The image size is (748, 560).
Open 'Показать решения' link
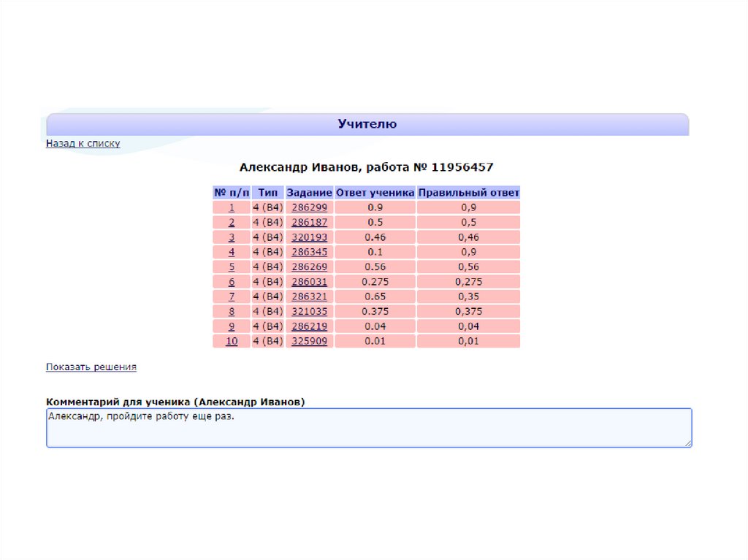click(x=91, y=367)
